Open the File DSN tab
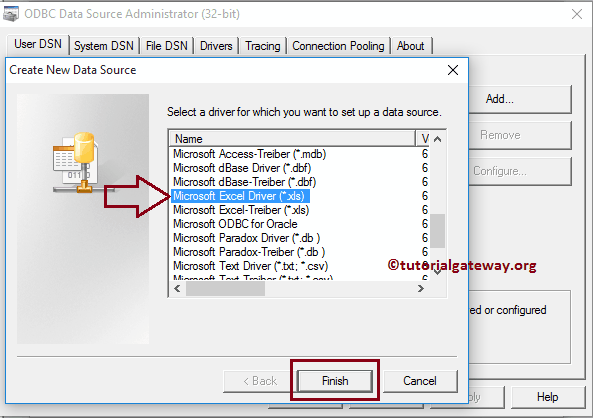This screenshot has width=593, height=418. 166,46
